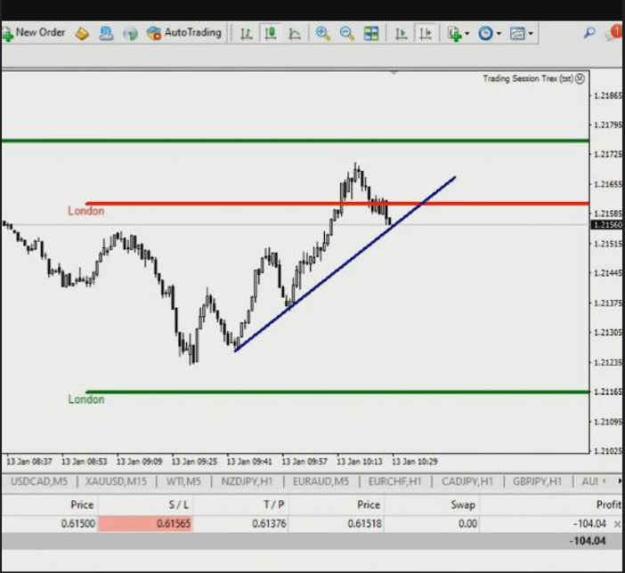Click Price header next to S/L
Viewport: 625px width, 573px height.
(x=82, y=505)
